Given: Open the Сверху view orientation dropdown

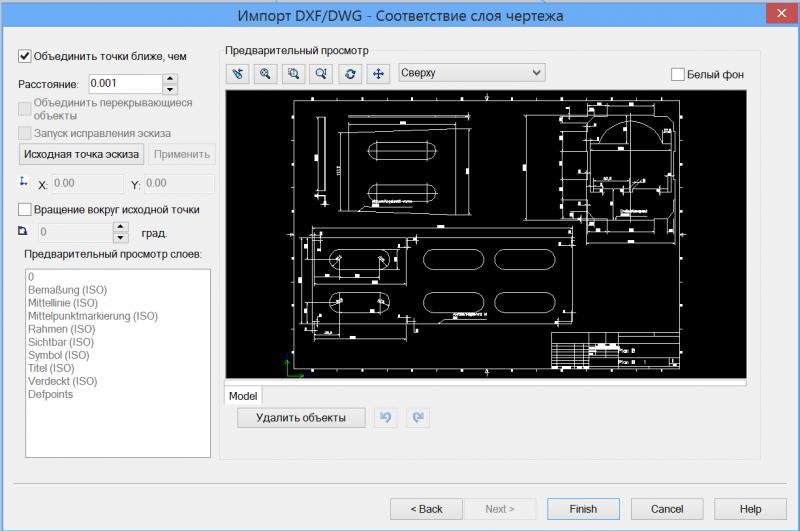Looking at the screenshot, I should pos(471,73).
